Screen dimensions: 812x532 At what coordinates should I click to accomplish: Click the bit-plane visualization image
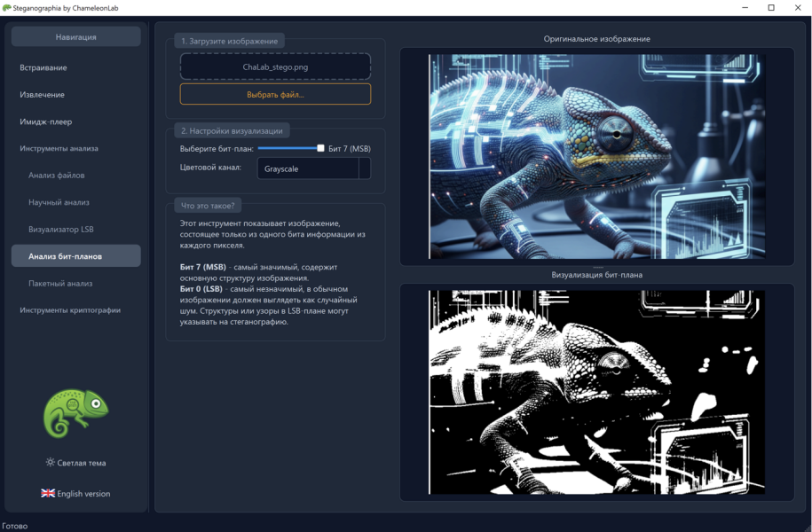pyautogui.click(x=596, y=392)
